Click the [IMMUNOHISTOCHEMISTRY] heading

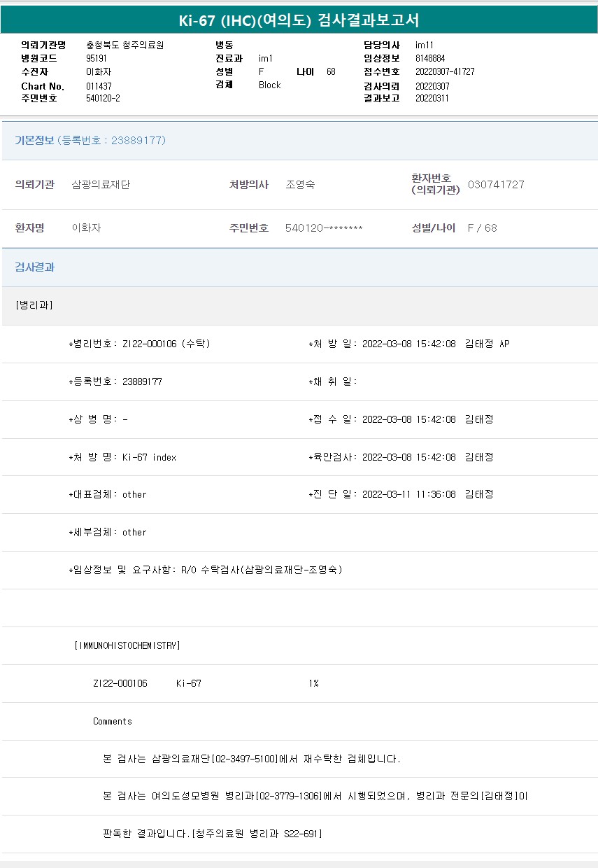click(x=127, y=645)
